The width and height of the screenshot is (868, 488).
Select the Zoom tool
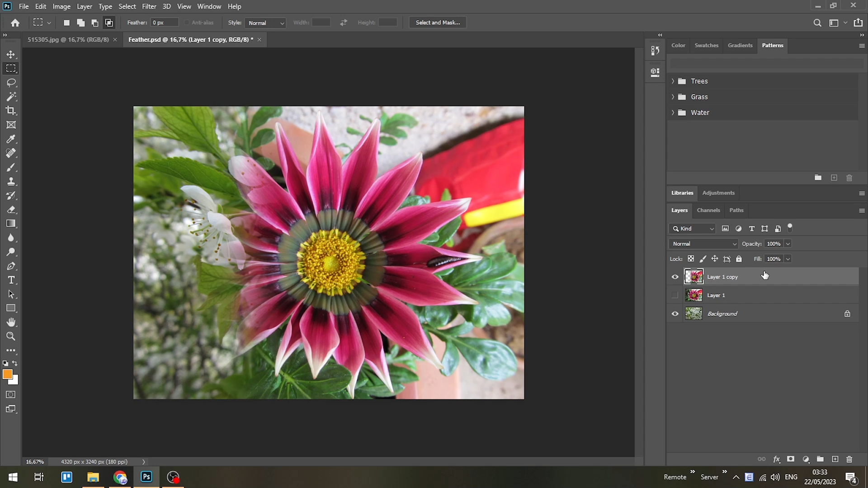(11, 336)
